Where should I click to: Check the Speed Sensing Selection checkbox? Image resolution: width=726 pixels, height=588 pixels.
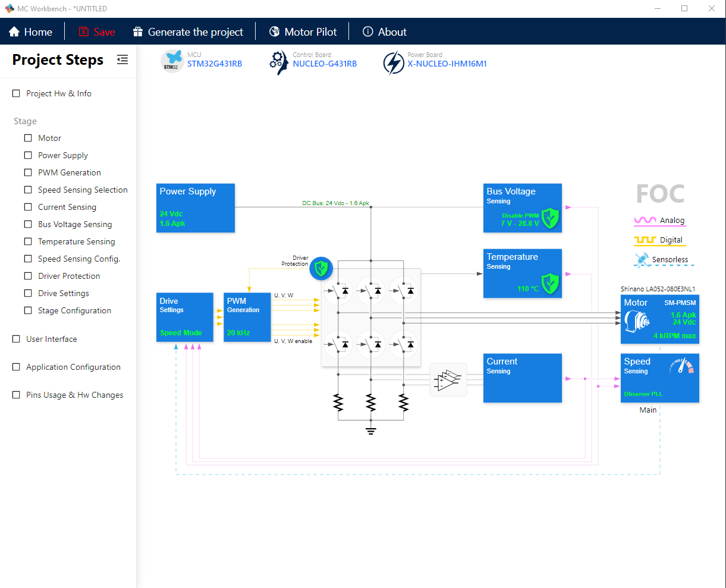point(28,190)
